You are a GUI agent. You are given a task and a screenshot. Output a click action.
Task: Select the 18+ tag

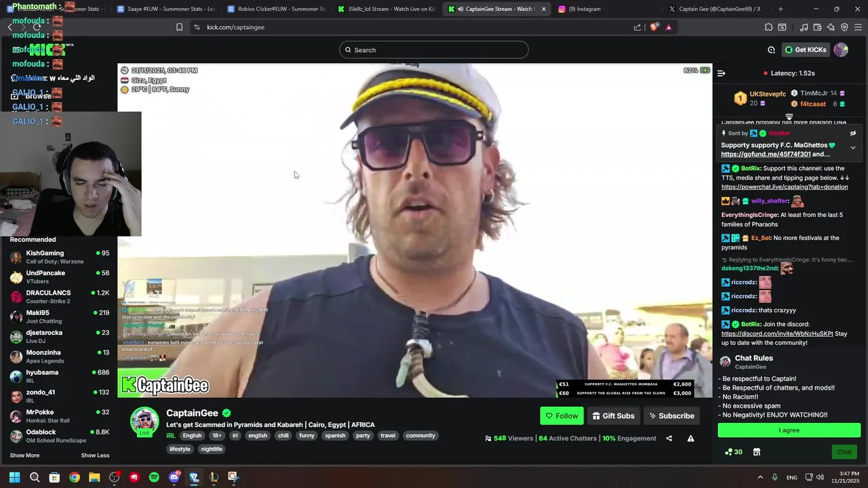(x=216, y=436)
